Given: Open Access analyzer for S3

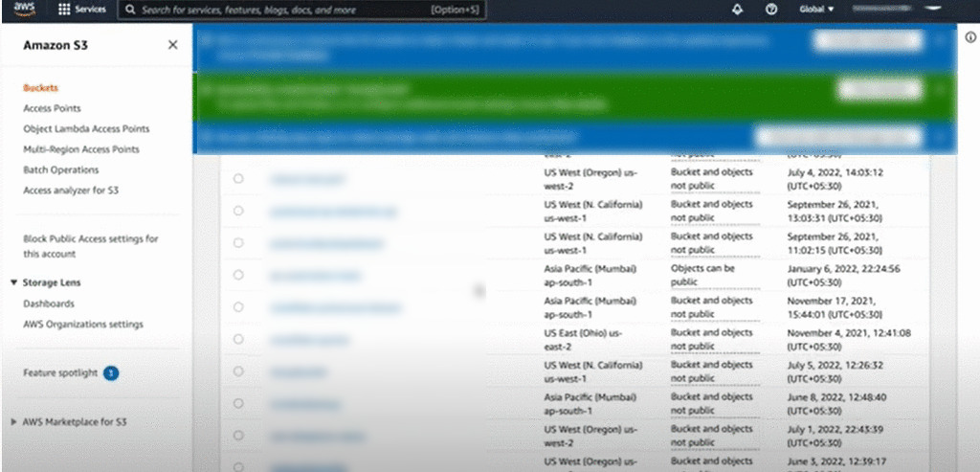Looking at the screenshot, I should pos(71,191).
